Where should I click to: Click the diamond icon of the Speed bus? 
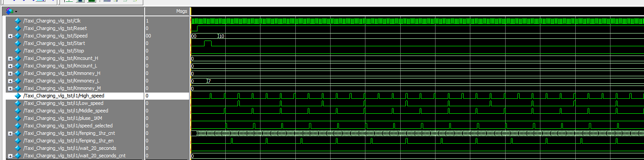[x=18, y=36]
